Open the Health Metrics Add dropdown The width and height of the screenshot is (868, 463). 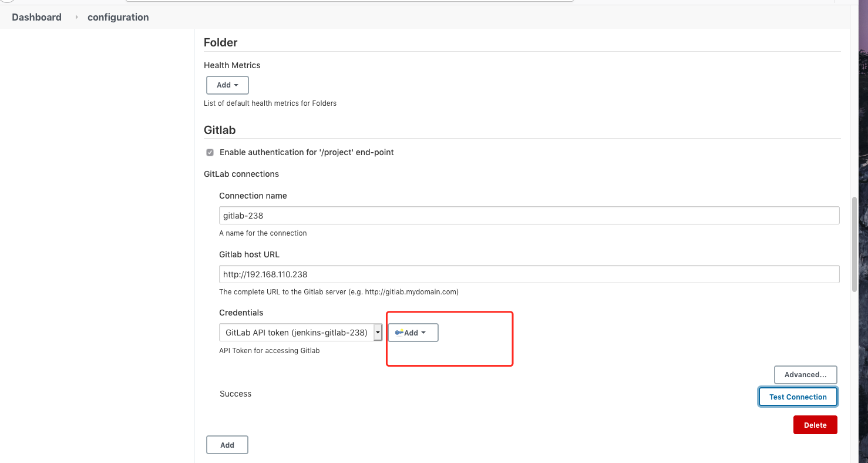click(227, 85)
